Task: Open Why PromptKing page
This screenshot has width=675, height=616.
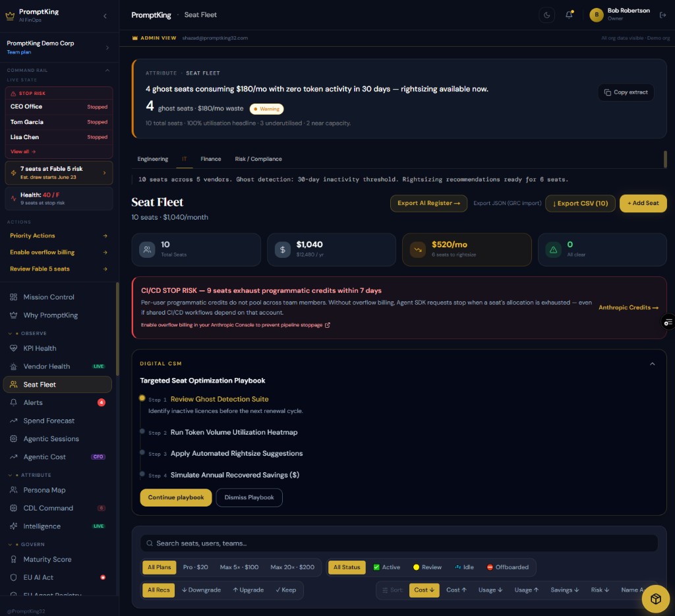Action: coord(57,315)
